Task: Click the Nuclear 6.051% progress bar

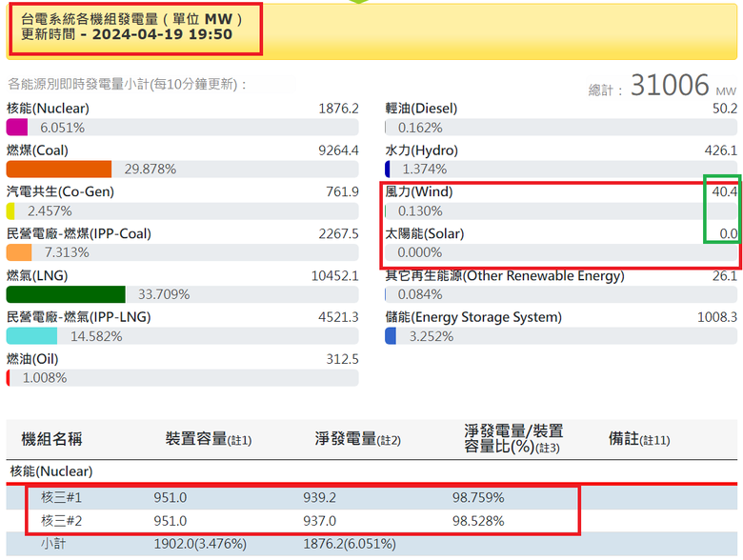Action: [x=183, y=128]
